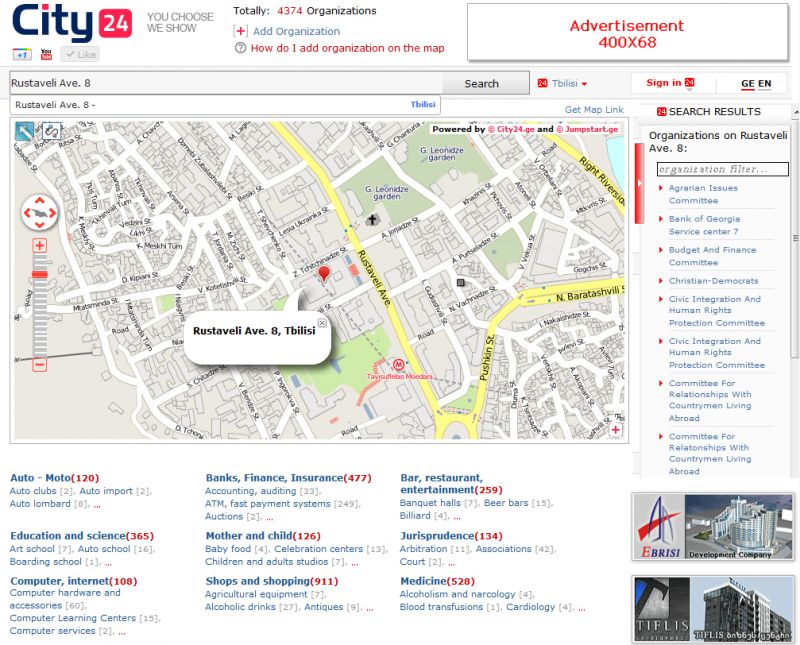Select the route tool icon on the map
The height and width of the screenshot is (645, 800).
[49, 131]
